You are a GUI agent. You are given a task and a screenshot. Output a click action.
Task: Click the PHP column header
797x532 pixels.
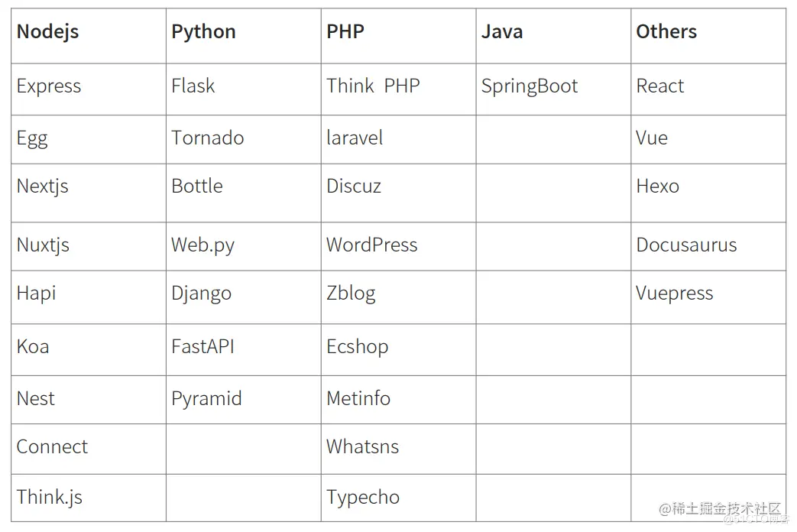(345, 32)
